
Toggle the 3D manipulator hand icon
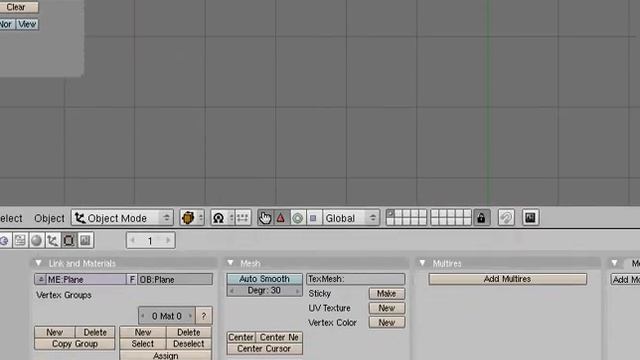coord(265,218)
